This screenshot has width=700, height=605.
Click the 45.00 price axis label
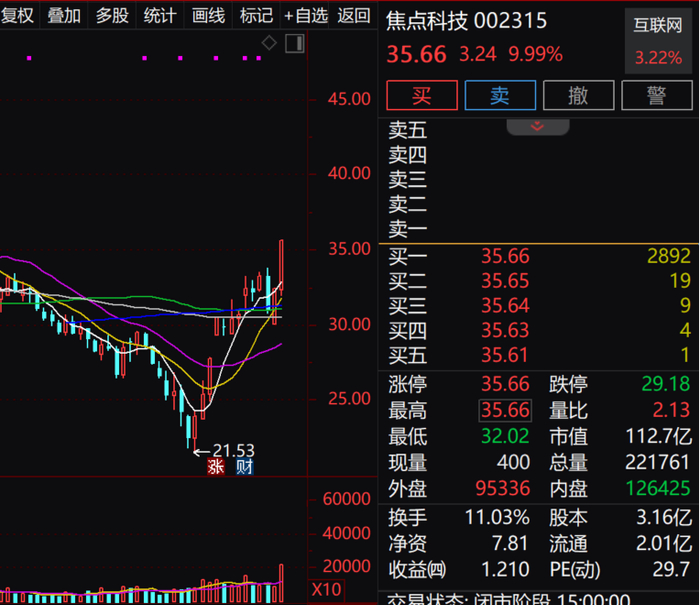click(349, 99)
